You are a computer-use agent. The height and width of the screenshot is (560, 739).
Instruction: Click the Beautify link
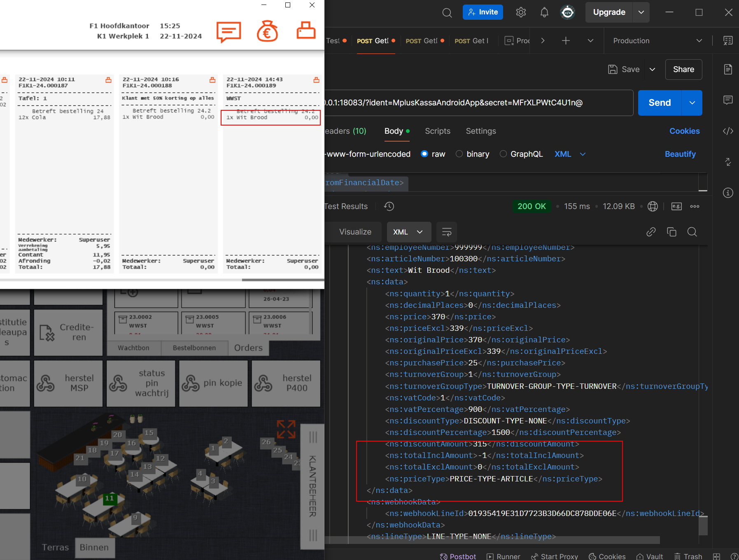click(680, 154)
